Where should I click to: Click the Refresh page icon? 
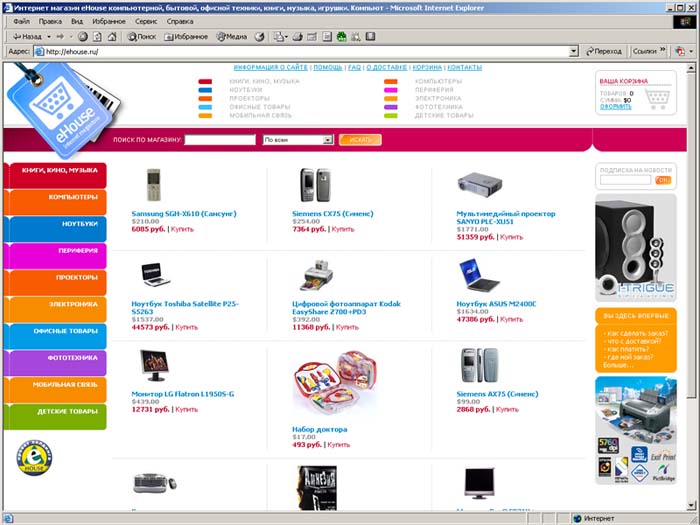pyautogui.click(x=97, y=37)
